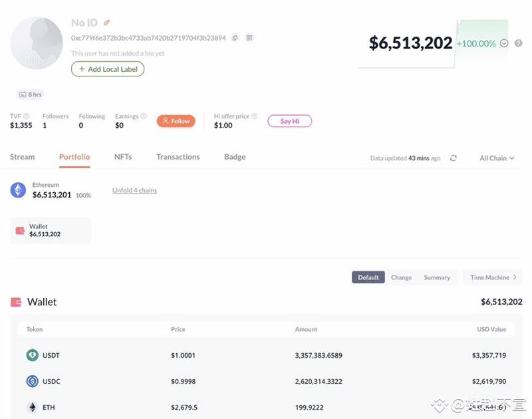Click the Wallet section header icon
The width and height of the screenshot is (532, 419).
coord(16,302)
